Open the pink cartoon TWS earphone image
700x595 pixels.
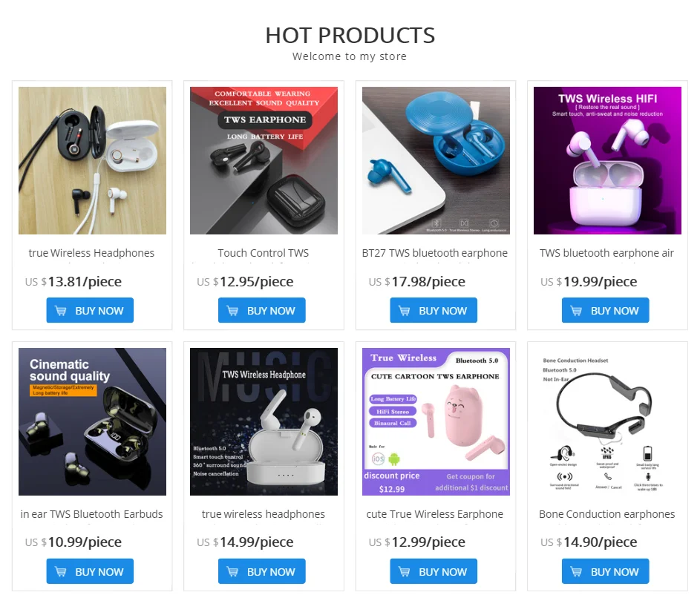[436, 421]
